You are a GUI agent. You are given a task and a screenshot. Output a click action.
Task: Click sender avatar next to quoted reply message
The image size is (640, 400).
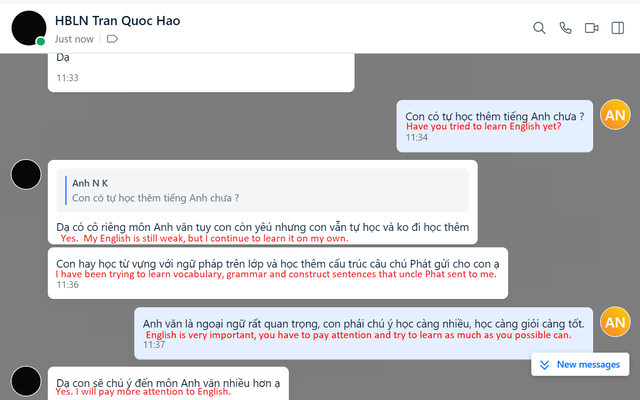(x=26, y=174)
